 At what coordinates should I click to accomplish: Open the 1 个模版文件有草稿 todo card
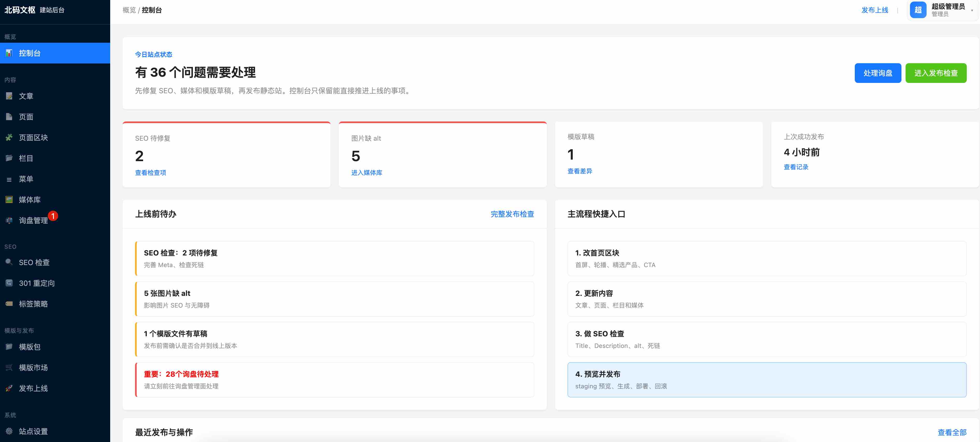tap(335, 339)
